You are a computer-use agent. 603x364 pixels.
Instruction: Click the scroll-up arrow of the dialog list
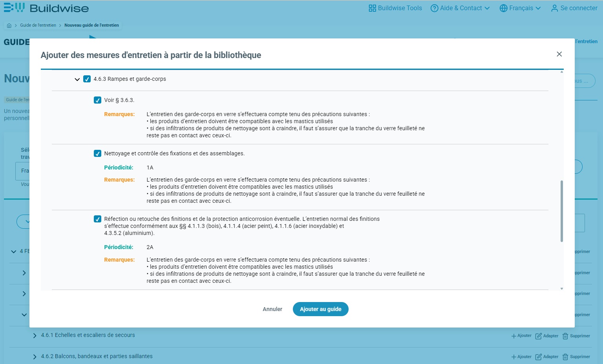click(x=562, y=72)
